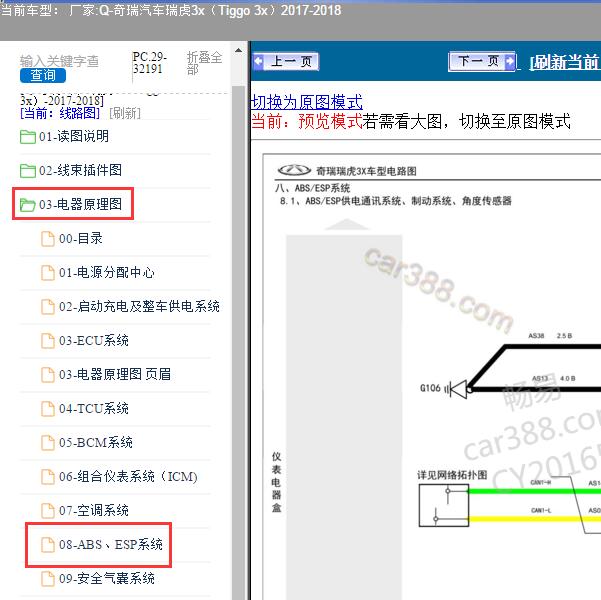The height and width of the screenshot is (600, 601).
Task: Click open-folder icon beside 03-电器原理图
Action: (x=28, y=205)
